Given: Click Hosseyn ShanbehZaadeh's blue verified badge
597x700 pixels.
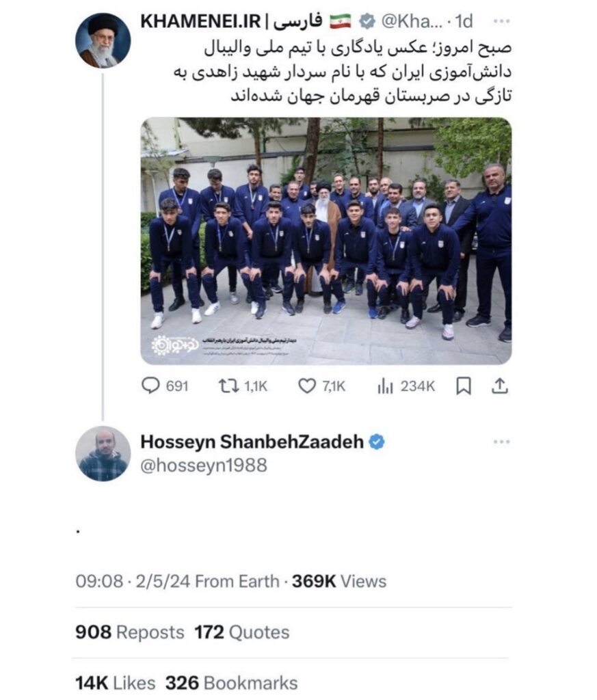Looking at the screenshot, I should point(377,442).
